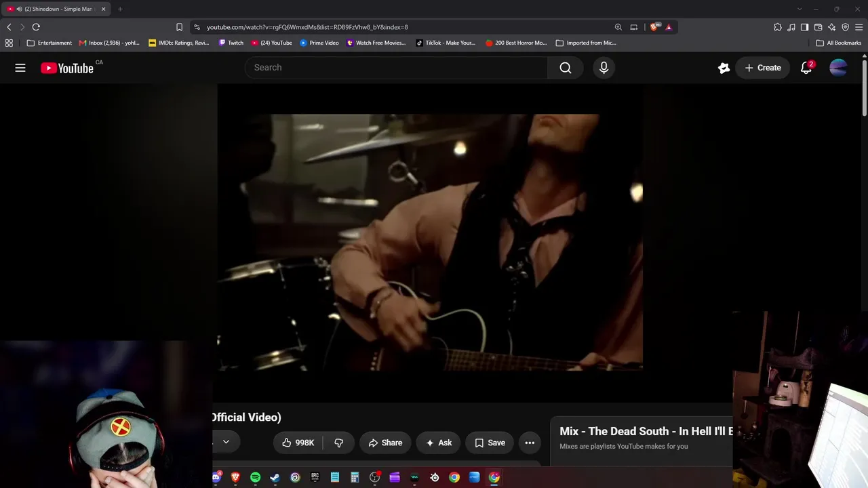Viewport: 868px width, 488px height.
Task: Start voice search with the microphone
Action: point(604,68)
